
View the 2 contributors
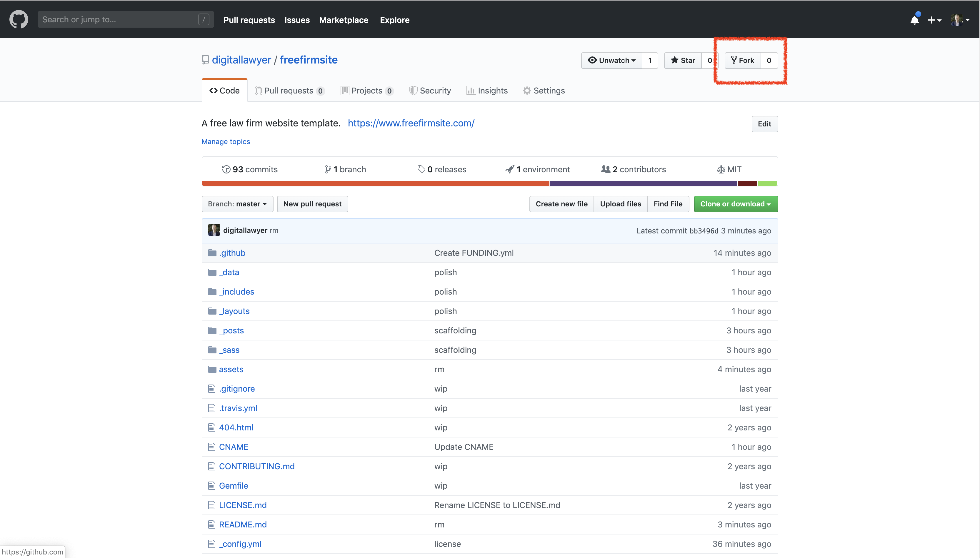[x=634, y=169]
